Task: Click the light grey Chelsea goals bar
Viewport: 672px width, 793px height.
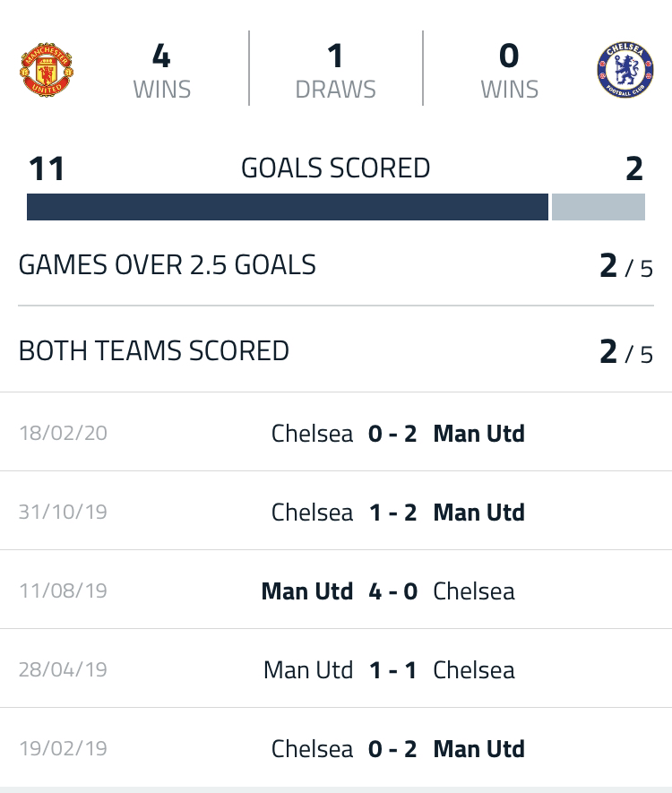Action: coord(599,207)
